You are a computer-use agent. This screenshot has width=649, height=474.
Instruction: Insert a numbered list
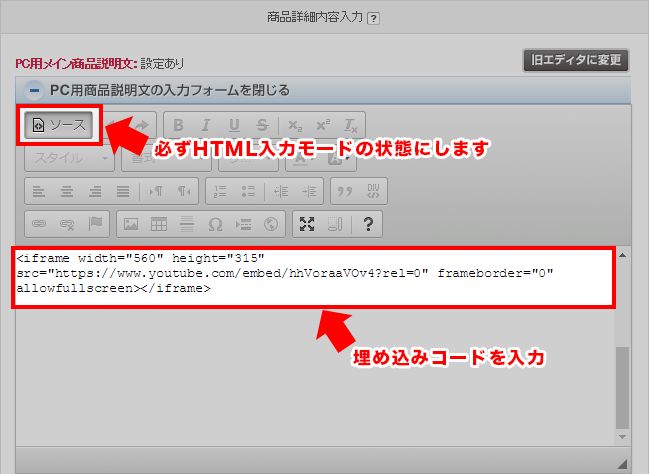220,191
